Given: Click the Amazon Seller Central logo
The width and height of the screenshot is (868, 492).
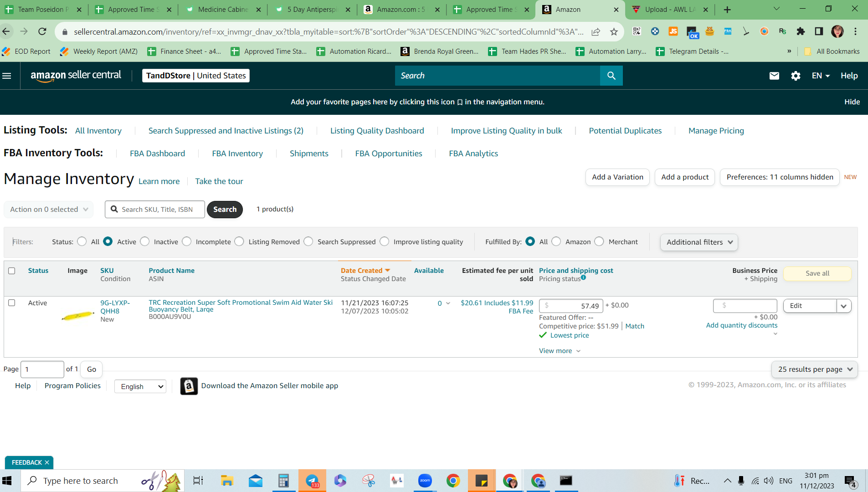Looking at the screenshot, I should click(x=76, y=76).
